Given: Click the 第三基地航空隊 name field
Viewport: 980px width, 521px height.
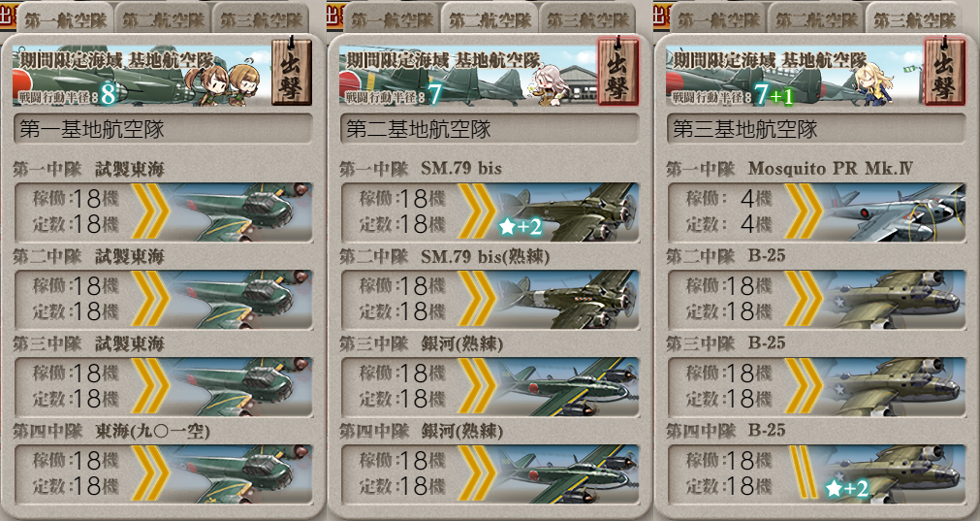Looking at the screenshot, I should (x=815, y=129).
